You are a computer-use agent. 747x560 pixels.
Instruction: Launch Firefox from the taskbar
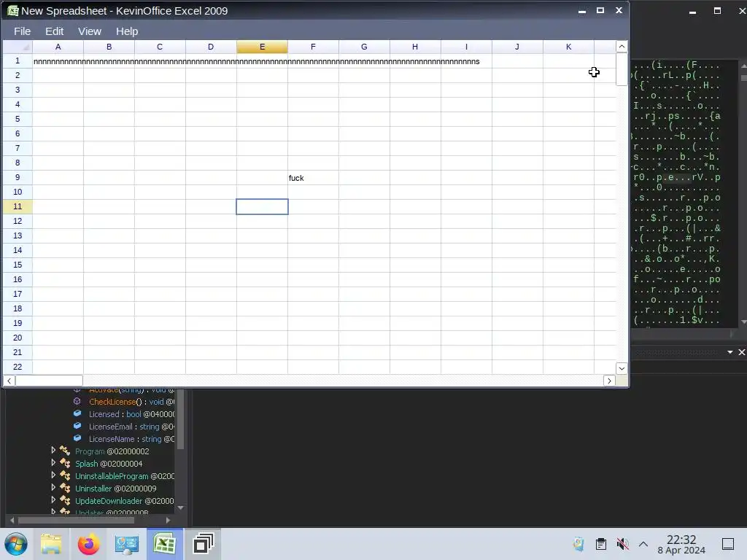[88, 544]
